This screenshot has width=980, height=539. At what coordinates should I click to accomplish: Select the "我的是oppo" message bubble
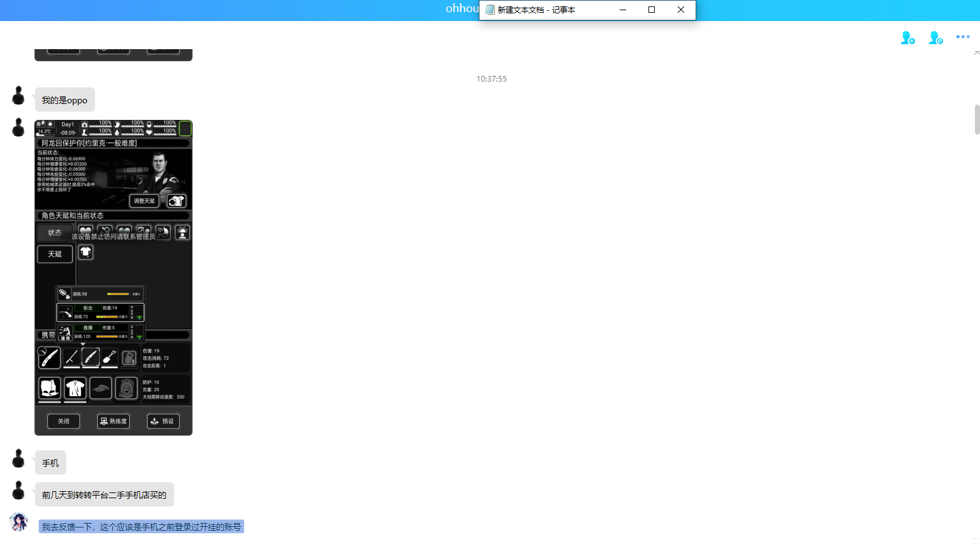tap(64, 100)
